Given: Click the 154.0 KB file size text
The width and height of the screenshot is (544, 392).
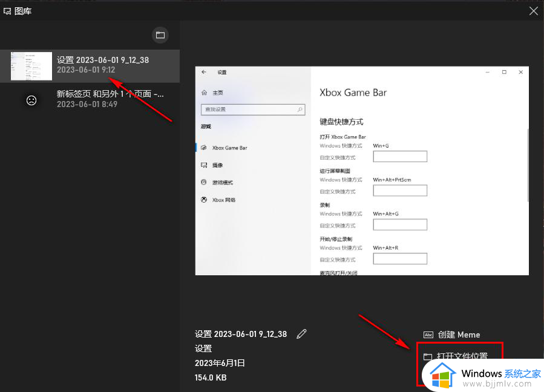Looking at the screenshot, I should tap(211, 377).
